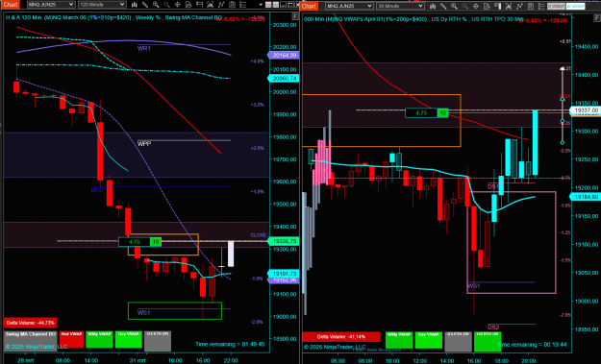Click Delta Volume -44,73% label in left chart
Image resolution: width=601 pixels, height=364 pixels.
30,323
